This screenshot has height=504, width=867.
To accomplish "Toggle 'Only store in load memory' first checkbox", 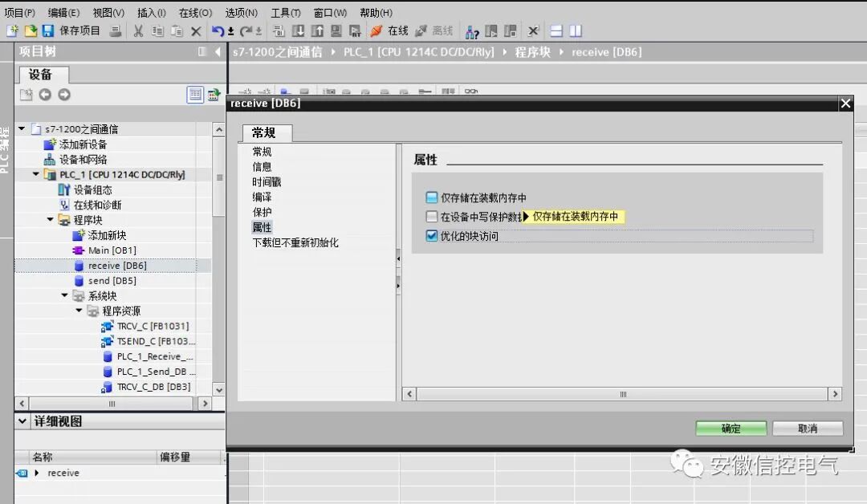I will click(x=432, y=197).
